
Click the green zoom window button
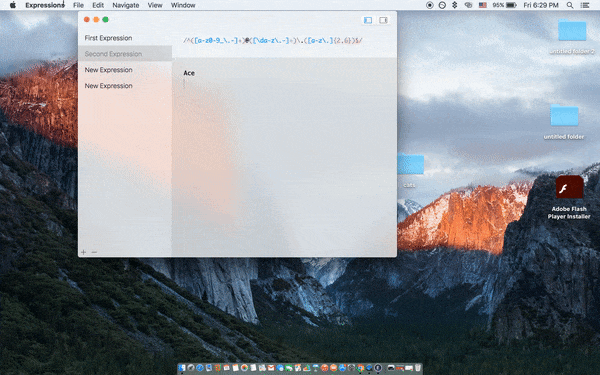(x=106, y=20)
